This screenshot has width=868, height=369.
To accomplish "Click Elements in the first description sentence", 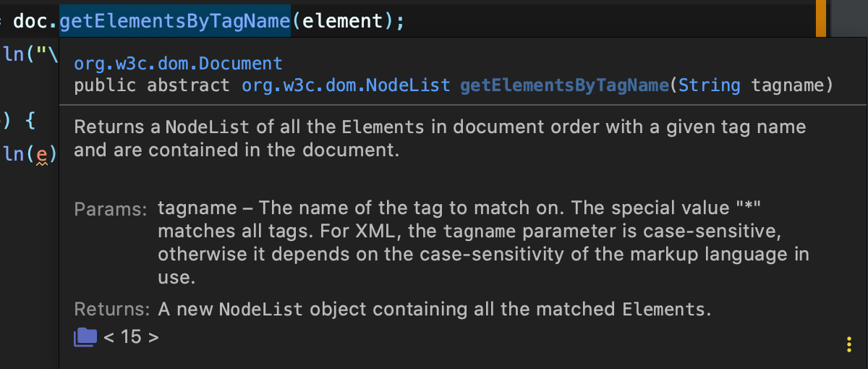I will [383, 128].
